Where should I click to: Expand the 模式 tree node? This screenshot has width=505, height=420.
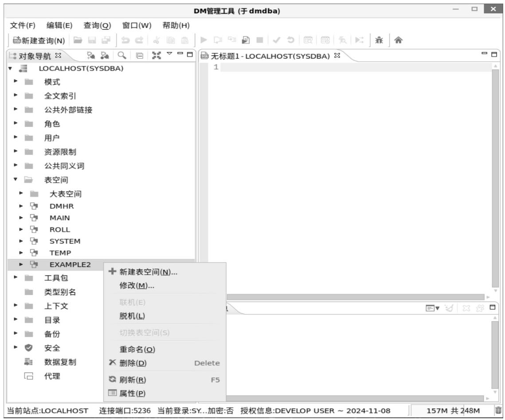pos(16,82)
